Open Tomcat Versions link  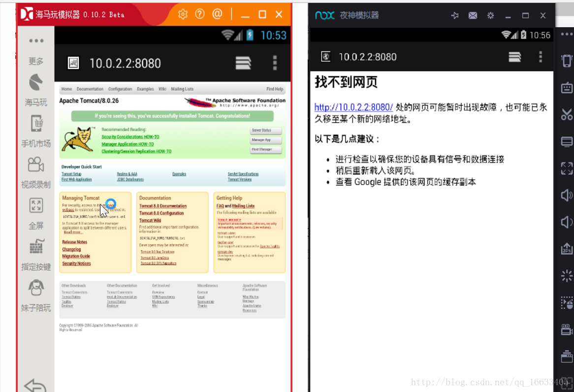point(240,180)
